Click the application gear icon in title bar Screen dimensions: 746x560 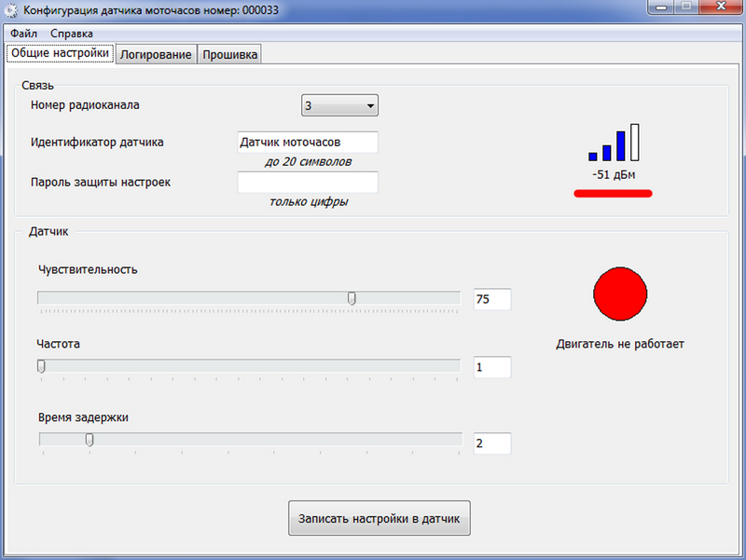coord(10,10)
